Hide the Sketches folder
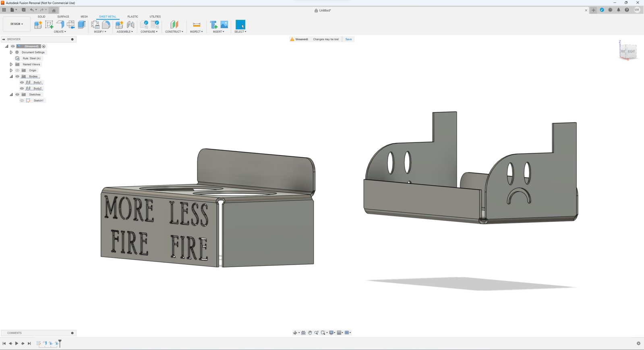The height and width of the screenshot is (350, 644). [x=17, y=95]
